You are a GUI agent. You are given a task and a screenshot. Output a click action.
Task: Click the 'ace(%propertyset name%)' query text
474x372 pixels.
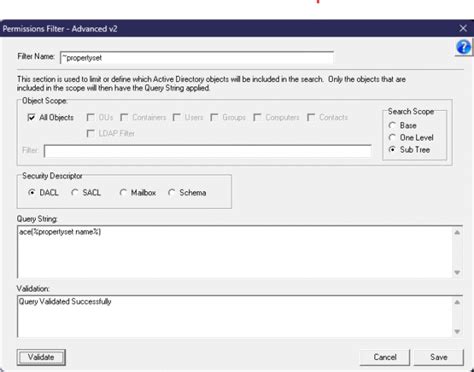pos(60,232)
